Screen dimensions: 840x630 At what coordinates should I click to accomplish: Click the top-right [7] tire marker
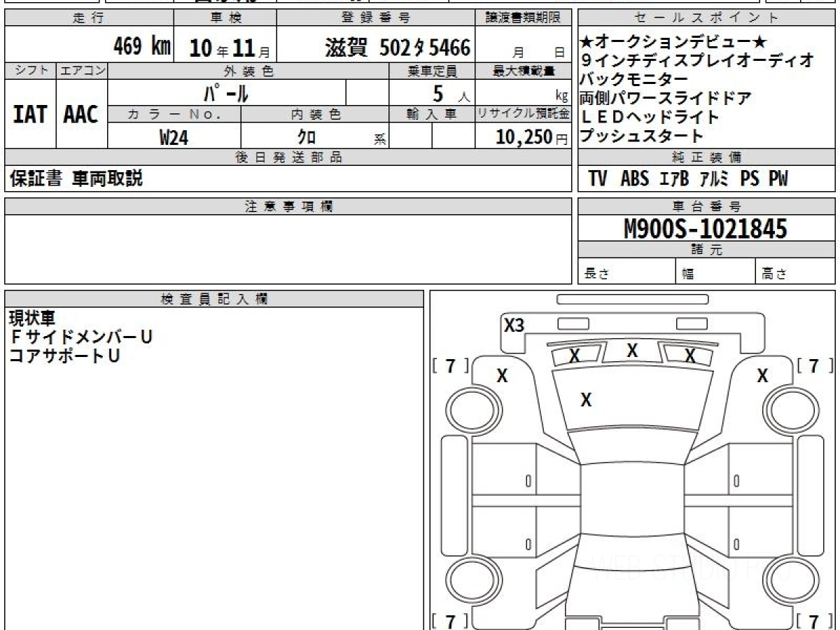pyautogui.click(x=813, y=365)
